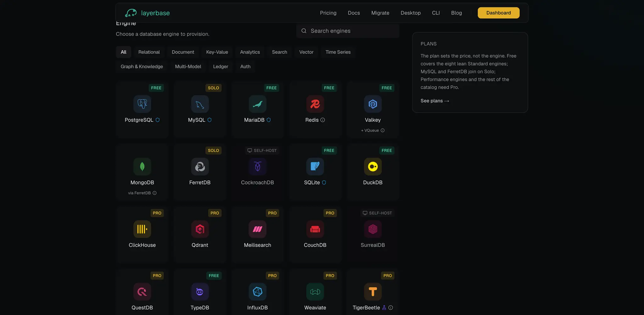644x315 pixels.
Task: Select the TigerBeetle T icon
Action: [373, 292]
